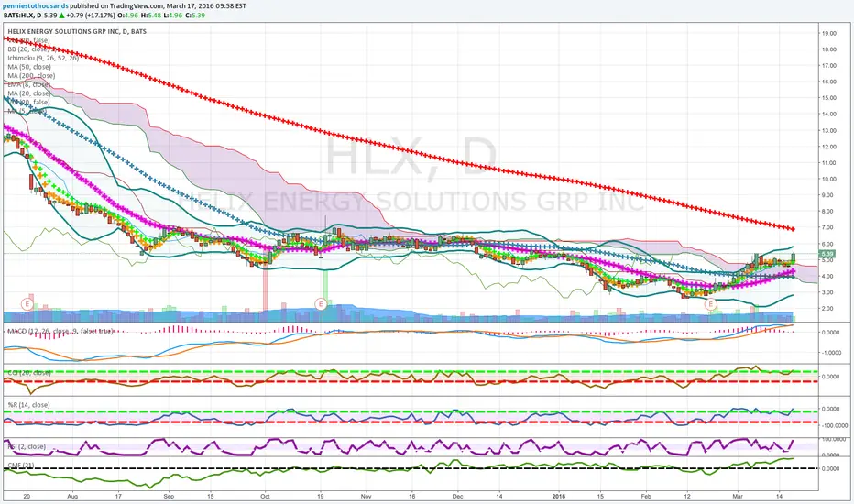Click the 2.00 price axis label

[x=827, y=309]
